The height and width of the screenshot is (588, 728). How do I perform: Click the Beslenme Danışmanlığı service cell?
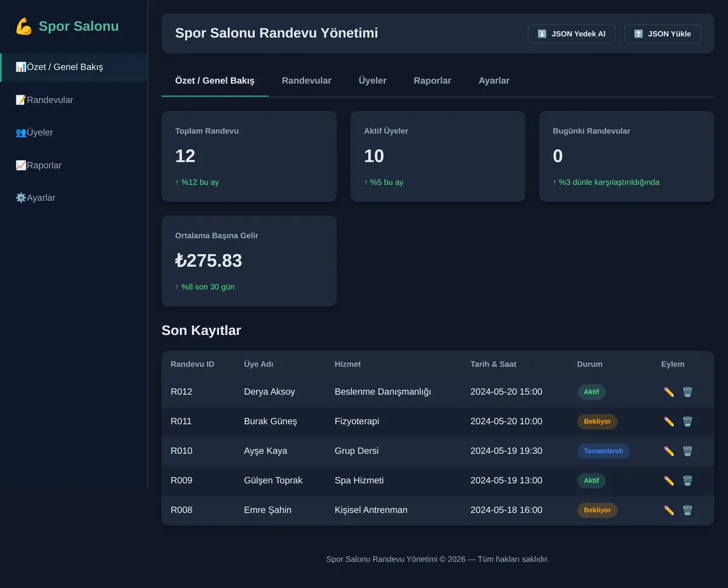(x=383, y=392)
